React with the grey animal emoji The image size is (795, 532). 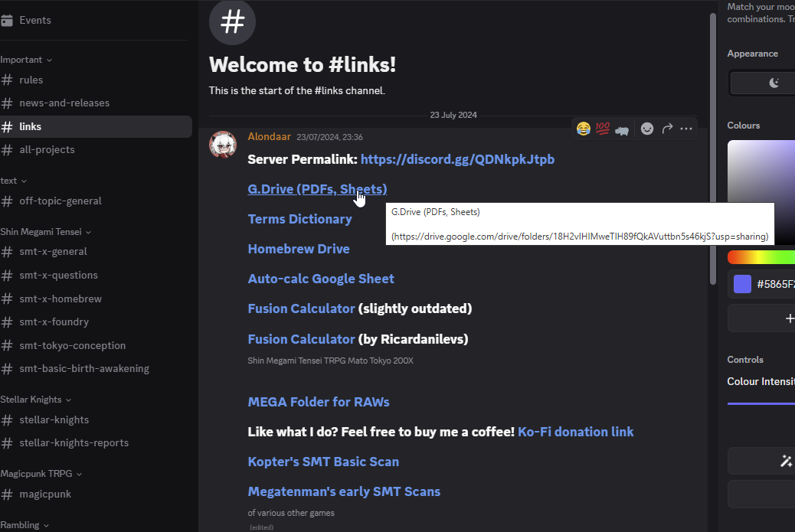[x=622, y=129]
